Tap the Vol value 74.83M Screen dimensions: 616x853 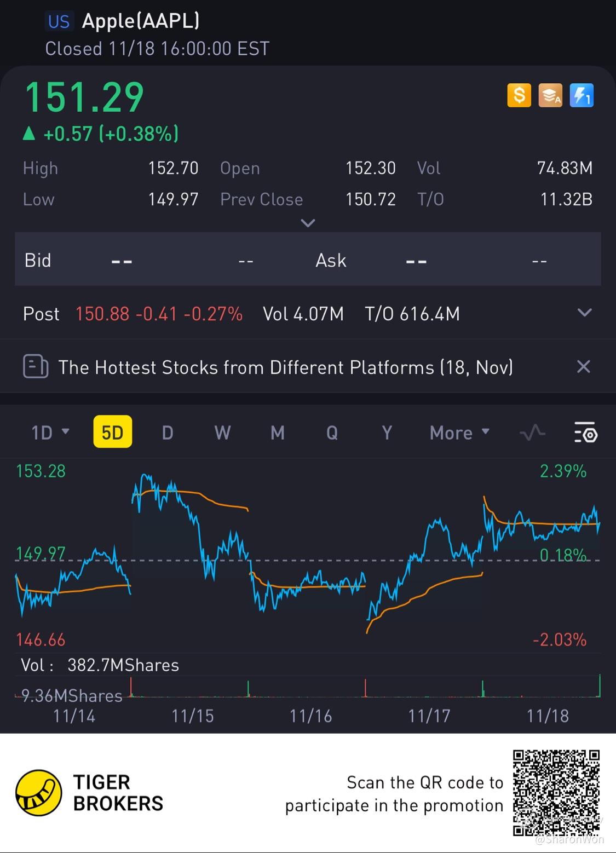[x=565, y=168]
